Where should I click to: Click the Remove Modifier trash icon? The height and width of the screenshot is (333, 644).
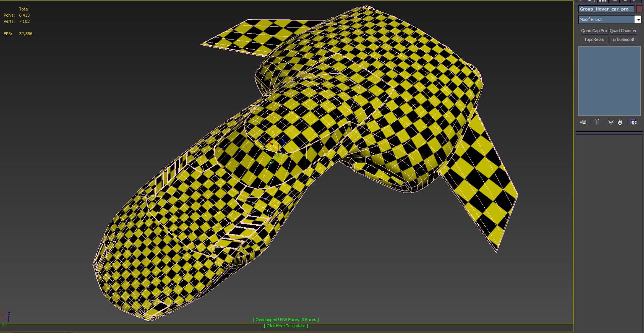[620, 122]
